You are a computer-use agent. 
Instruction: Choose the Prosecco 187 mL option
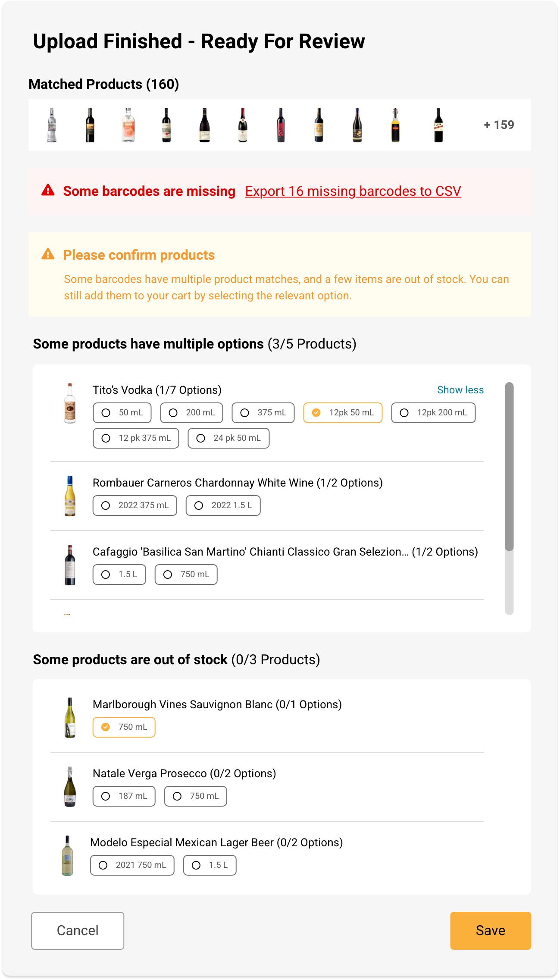[124, 796]
